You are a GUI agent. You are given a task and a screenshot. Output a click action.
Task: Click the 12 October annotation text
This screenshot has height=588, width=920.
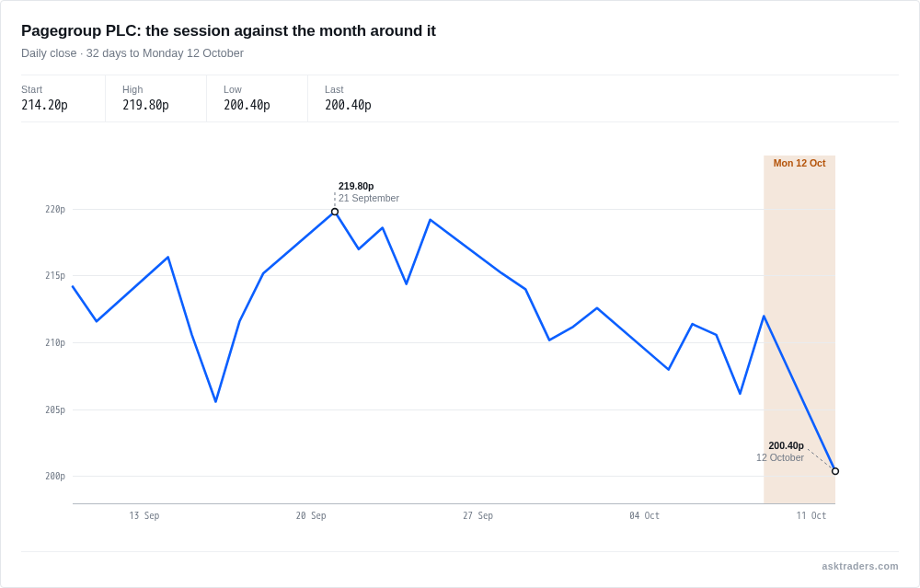point(780,457)
